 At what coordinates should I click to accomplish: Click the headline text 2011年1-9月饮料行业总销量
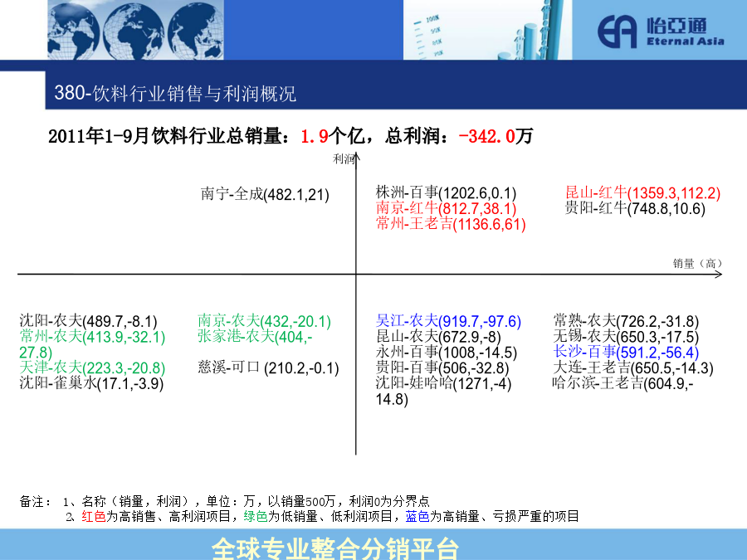[x=166, y=136]
